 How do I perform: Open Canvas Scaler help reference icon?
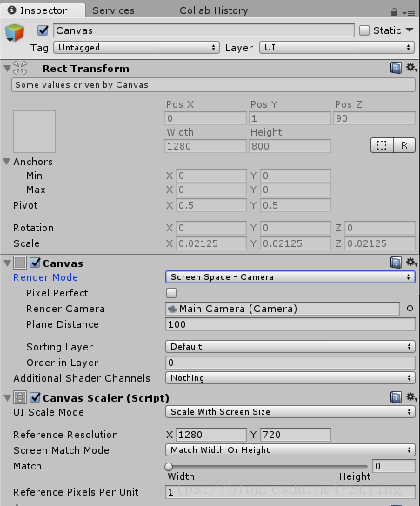(396, 397)
